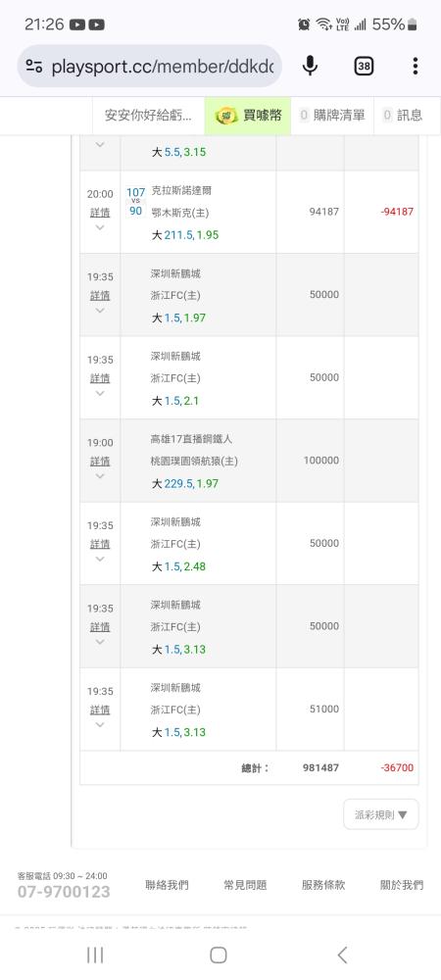The image size is (441, 980).
Task: Open the 聯絡我們 footer link
Action: (x=167, y=885)
